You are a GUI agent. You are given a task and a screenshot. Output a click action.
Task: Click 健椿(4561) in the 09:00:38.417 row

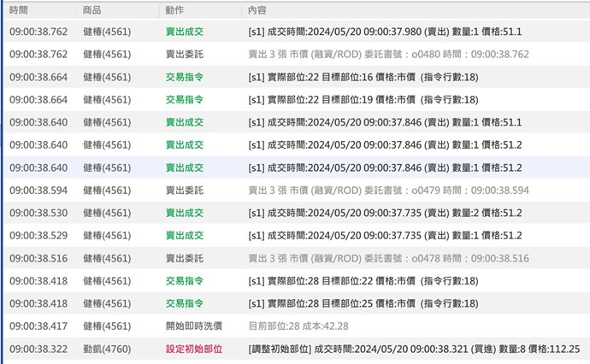coord(107,326)
